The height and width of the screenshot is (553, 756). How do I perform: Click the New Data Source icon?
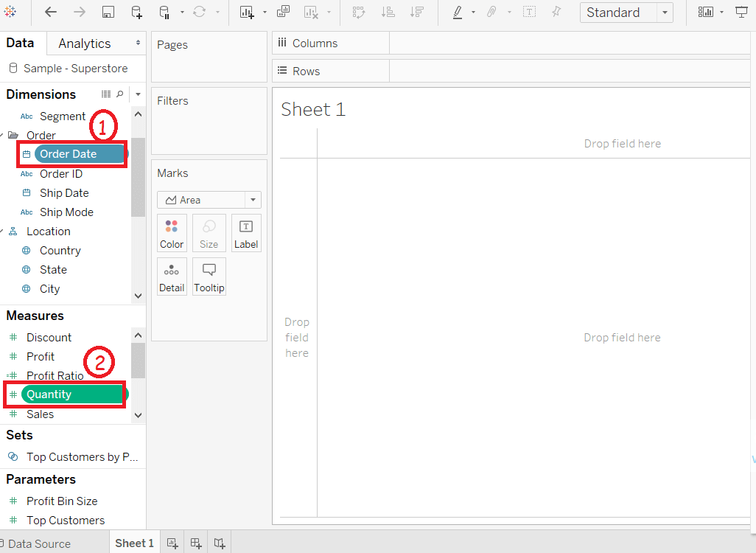click(x=137, y=12)
